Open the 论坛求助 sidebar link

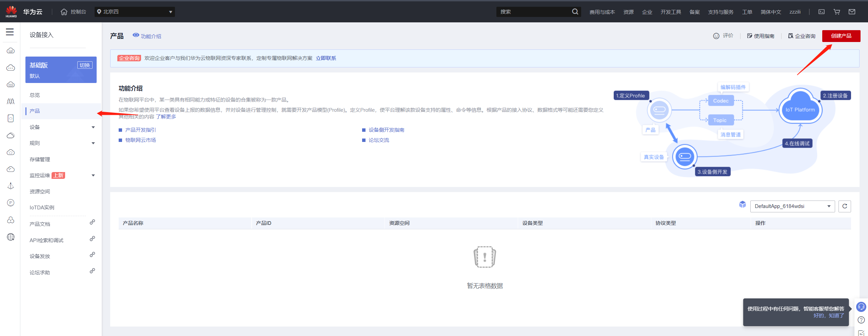tap(40, 273)
